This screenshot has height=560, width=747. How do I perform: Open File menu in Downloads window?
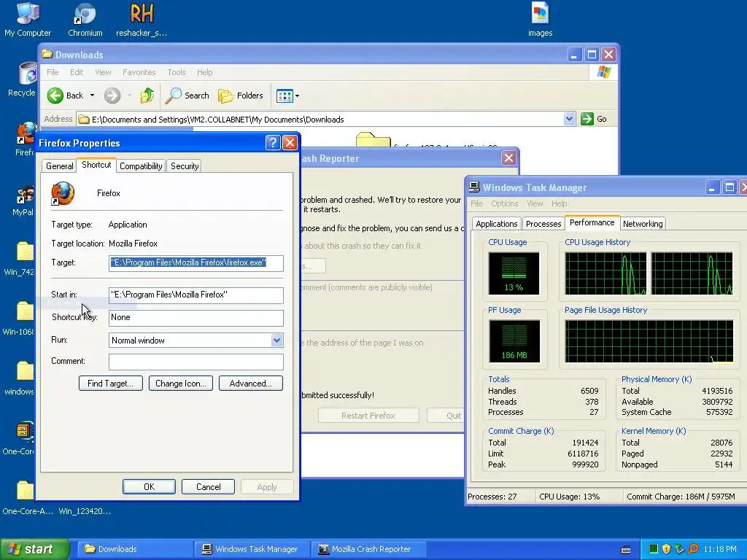53,72
